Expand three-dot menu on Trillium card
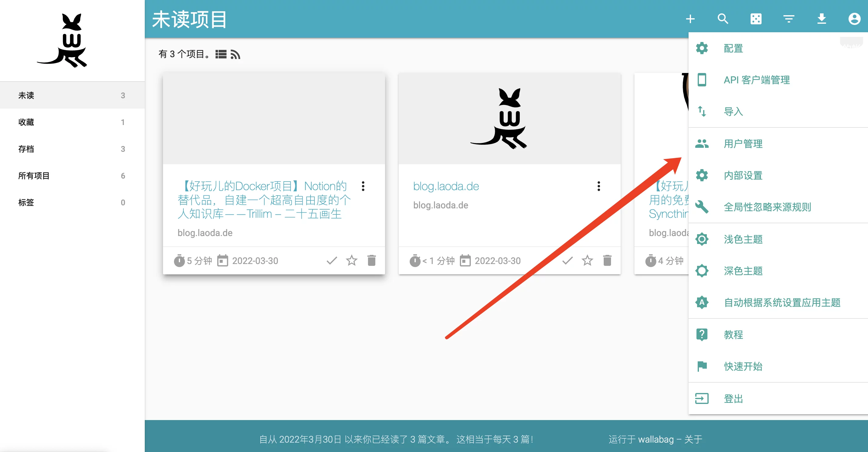868x452 pixels. click(x=363, y=186)
